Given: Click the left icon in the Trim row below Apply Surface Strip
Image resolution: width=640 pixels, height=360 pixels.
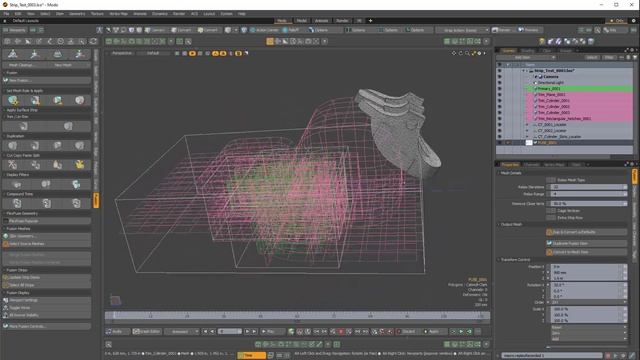Looking at the screenshot, I should pyautogui.click(x=24, y=126).
